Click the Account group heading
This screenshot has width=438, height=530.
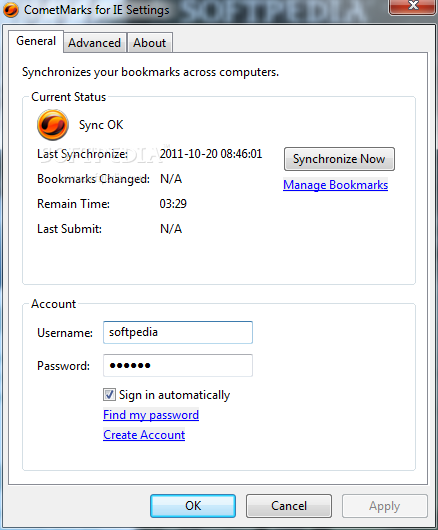pyautogui.click(x=53, y=304)
